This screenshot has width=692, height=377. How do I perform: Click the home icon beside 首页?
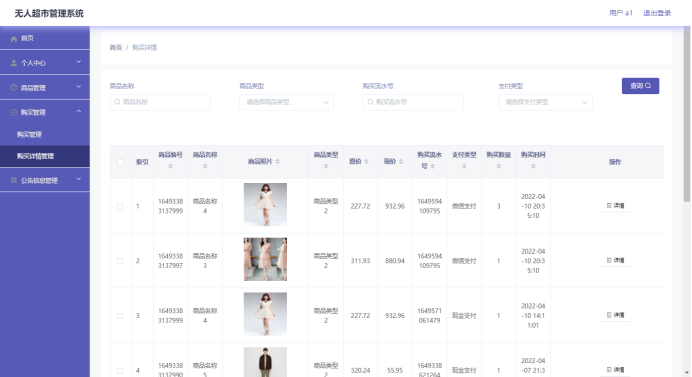point(14,39)
